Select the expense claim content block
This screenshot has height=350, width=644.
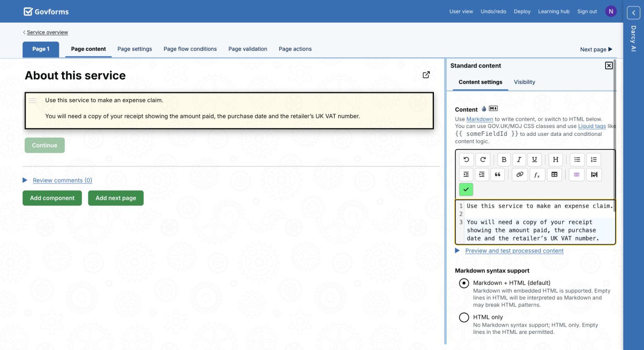(229, 111)
